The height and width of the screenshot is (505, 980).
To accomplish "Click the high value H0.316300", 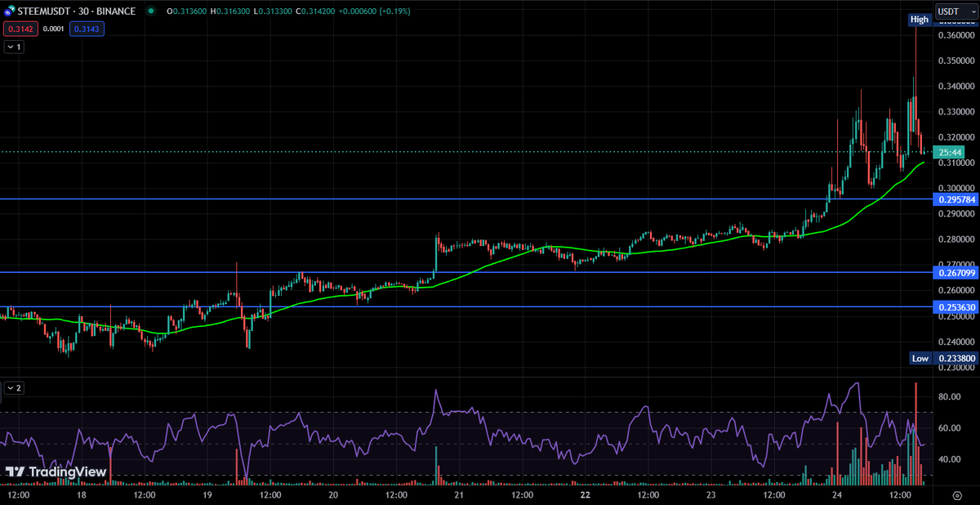I will click(229, 11).
